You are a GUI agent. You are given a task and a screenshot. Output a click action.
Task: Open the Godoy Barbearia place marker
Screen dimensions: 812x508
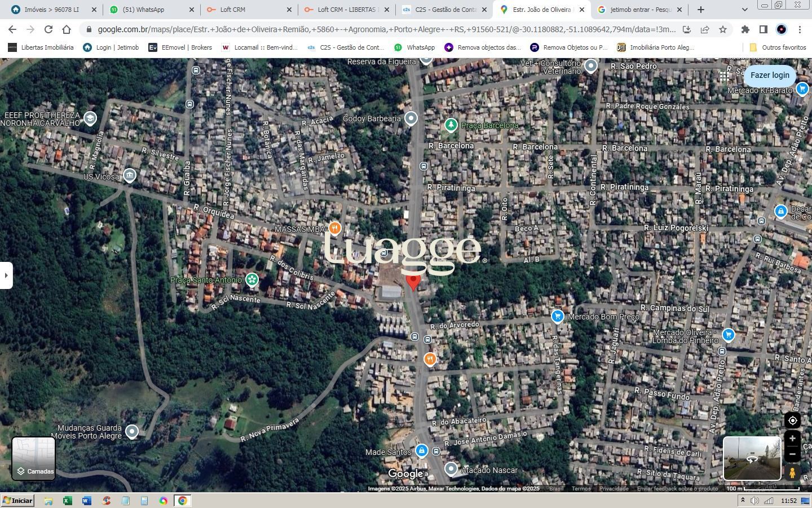coord(411,118)
